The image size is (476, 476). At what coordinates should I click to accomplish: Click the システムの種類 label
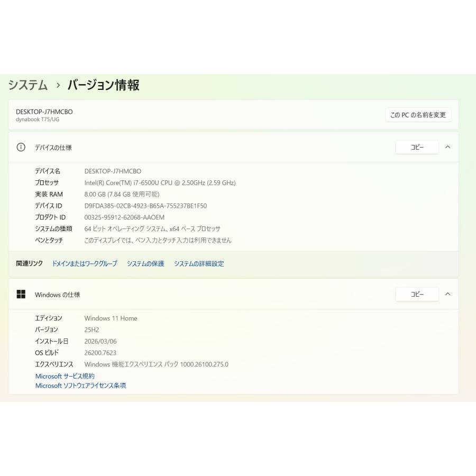tap(53, 229)
